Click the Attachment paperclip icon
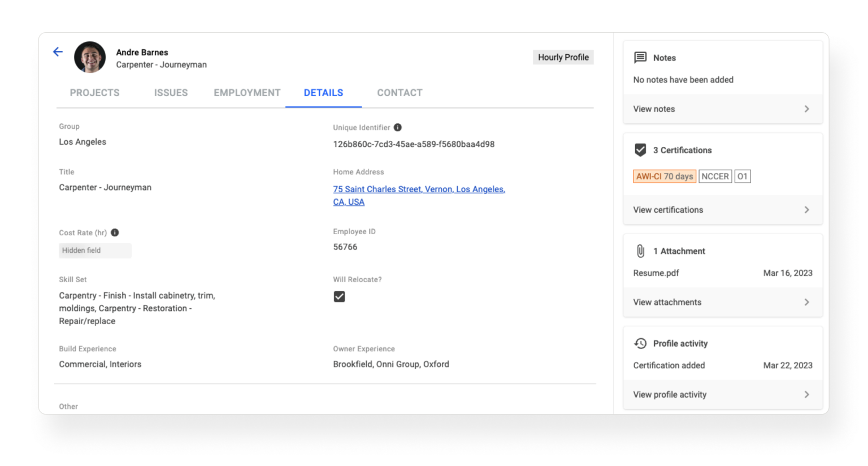The image size is (868, 466). click(x=640, y=251)
